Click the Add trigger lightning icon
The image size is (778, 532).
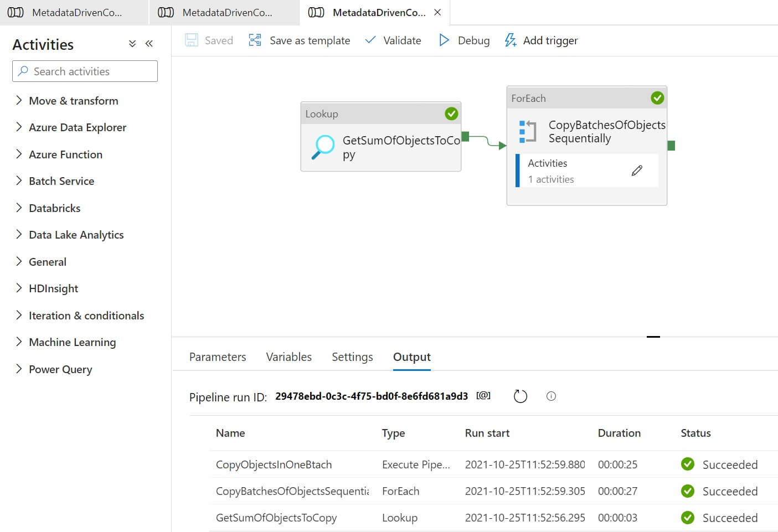[x=510, y=40]
